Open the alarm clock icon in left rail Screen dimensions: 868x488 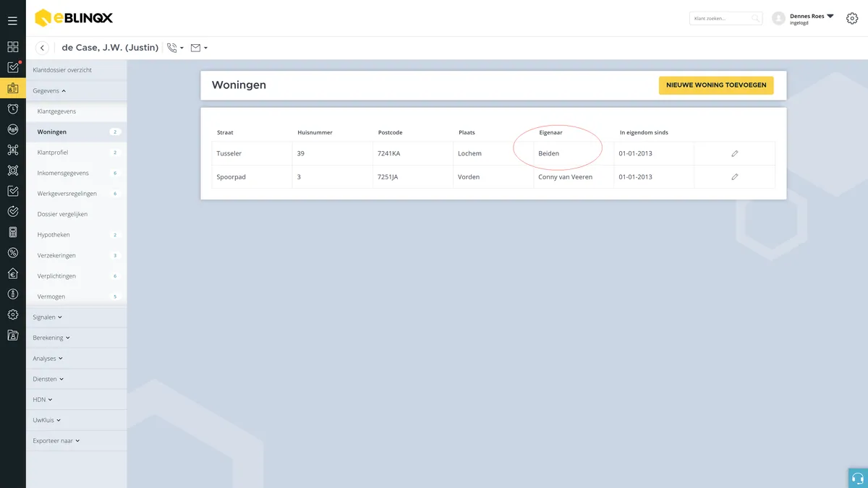pyautogui.click(x=12, y=109)
